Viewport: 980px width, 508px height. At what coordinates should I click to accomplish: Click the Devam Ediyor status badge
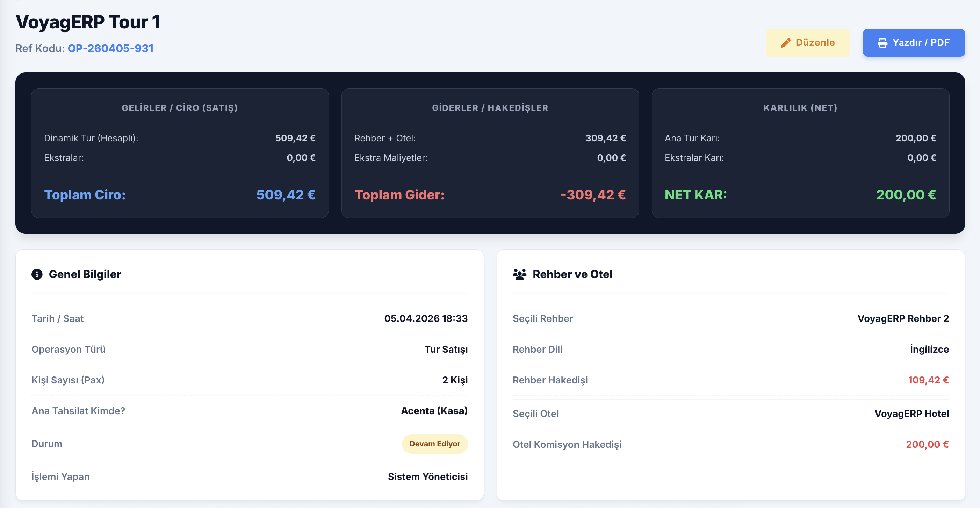[x=434, y=444]
